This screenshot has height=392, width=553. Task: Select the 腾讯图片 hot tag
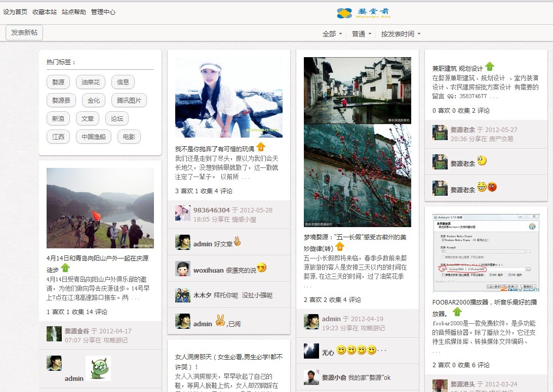point(129,100)
